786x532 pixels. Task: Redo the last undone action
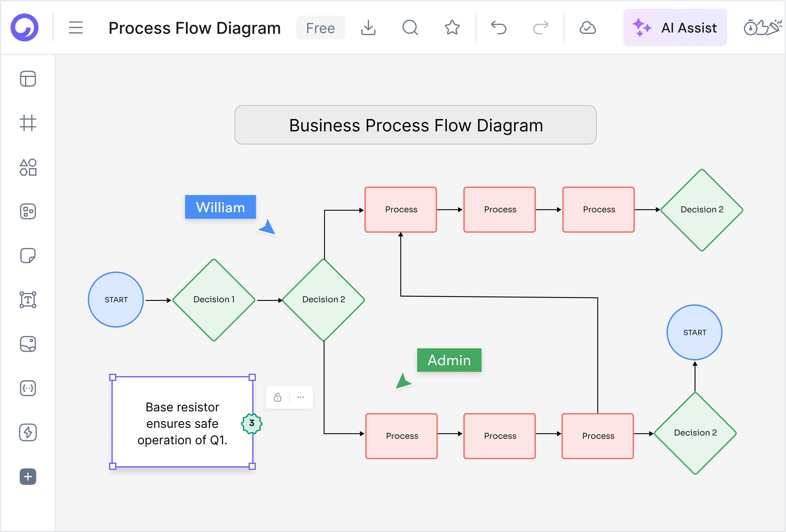(540, 27)
